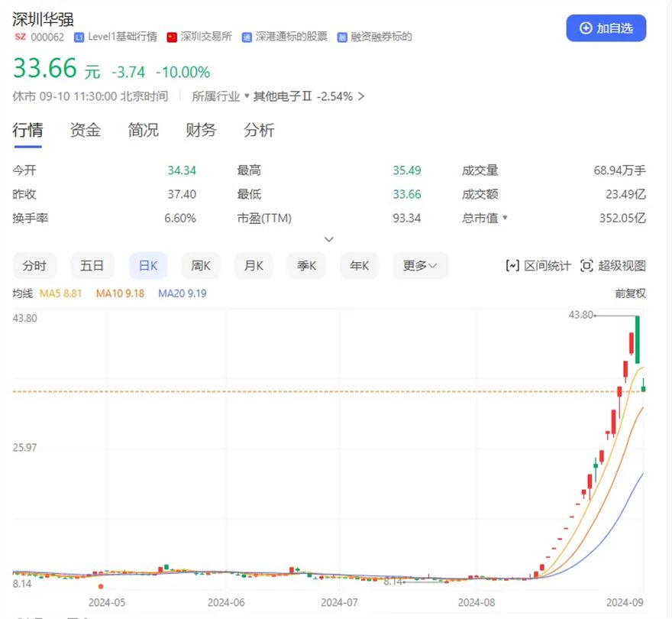Select the 月K monthly candlestick view
Image resolution: width=672 pixels, height=619 pixels.
(x=254, y=266)
